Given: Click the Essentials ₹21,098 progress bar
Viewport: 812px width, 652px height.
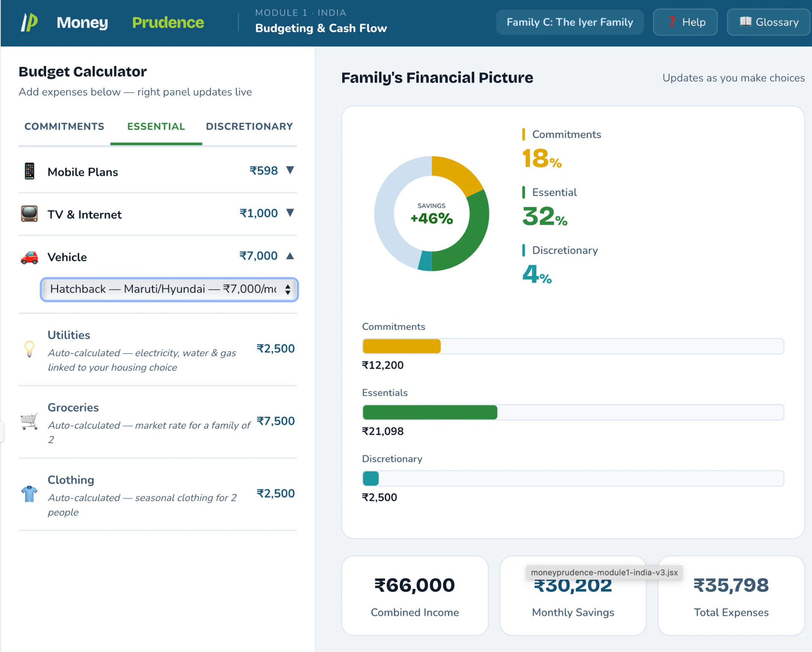Looking at the screenshot, I should pos(573,412).
